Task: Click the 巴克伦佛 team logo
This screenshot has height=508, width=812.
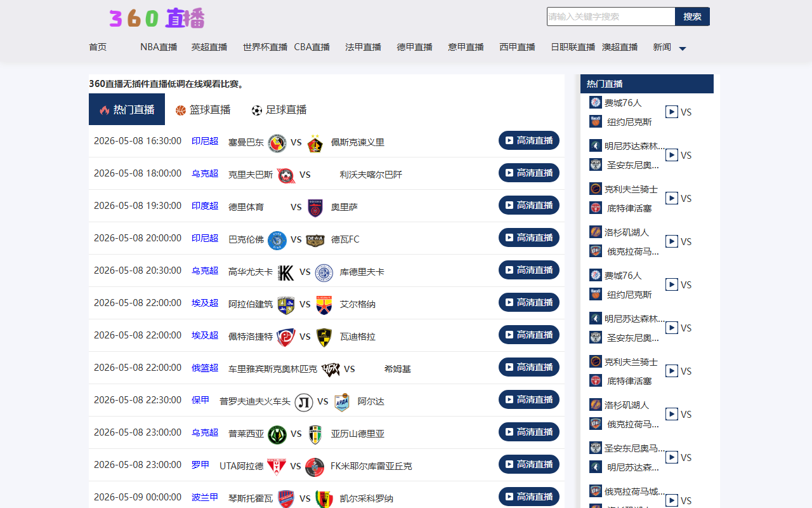Action: pos(277,241)
